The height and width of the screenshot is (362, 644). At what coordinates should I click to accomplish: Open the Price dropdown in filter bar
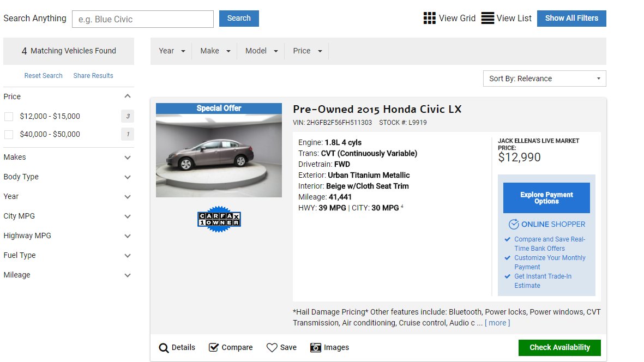click(x=307, y=51)
